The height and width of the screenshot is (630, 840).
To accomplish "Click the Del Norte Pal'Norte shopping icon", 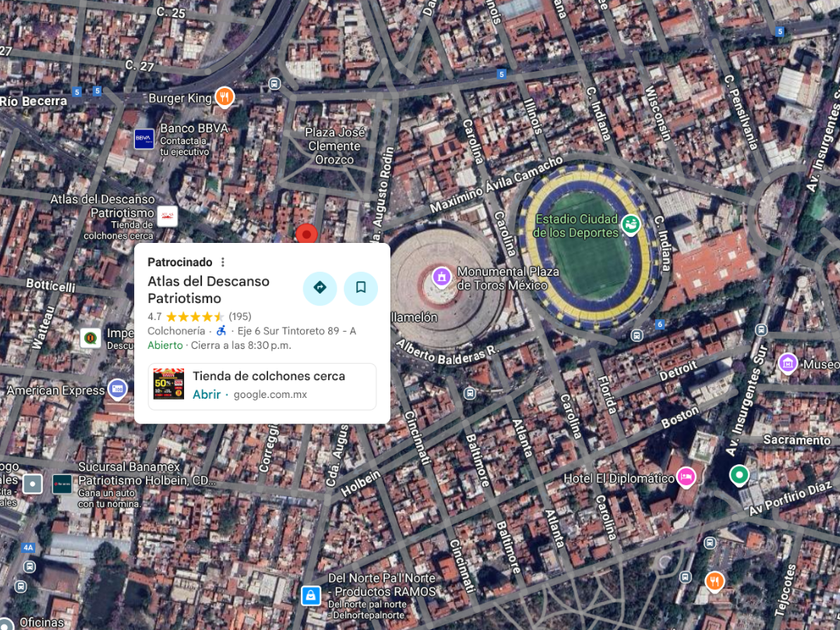I will tap(311, 595).
